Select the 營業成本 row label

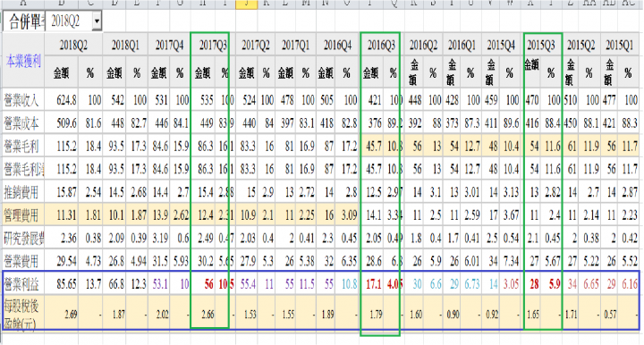coord(22,122)
